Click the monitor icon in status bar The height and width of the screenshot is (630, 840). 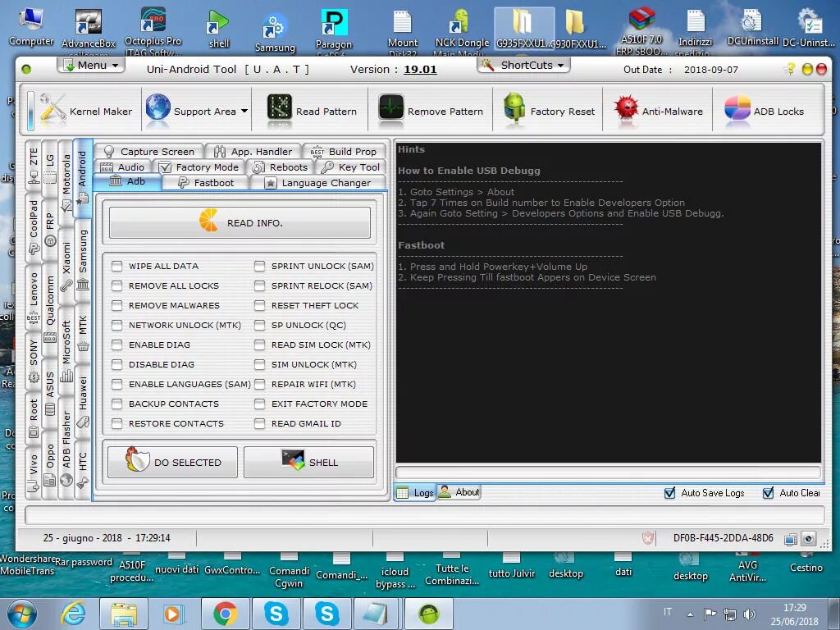pyautogui.click(x=790, y=539)
